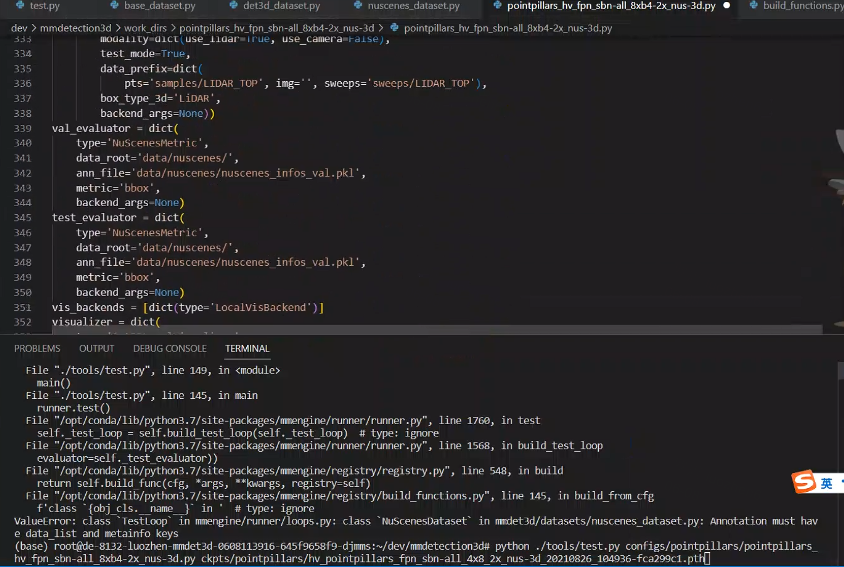The height and width of the screenshot is (567, 844).
Task: Toggle the Sogou 英 language mode indicator
Action: click(x=826, y=483)
